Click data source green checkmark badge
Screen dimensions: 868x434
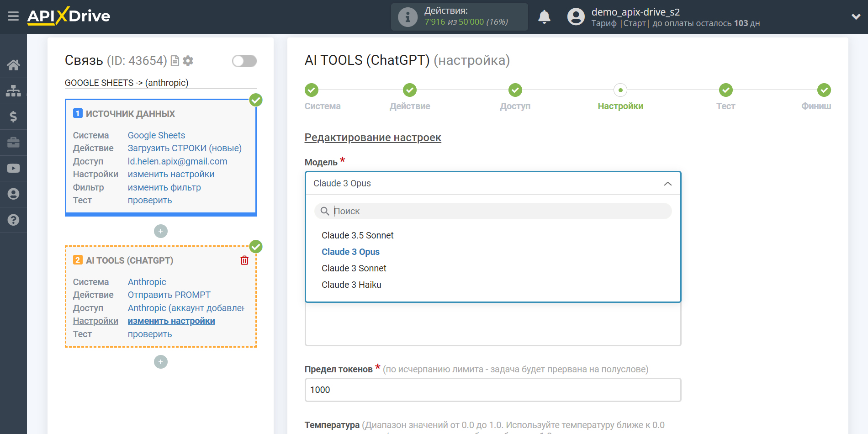256,100
